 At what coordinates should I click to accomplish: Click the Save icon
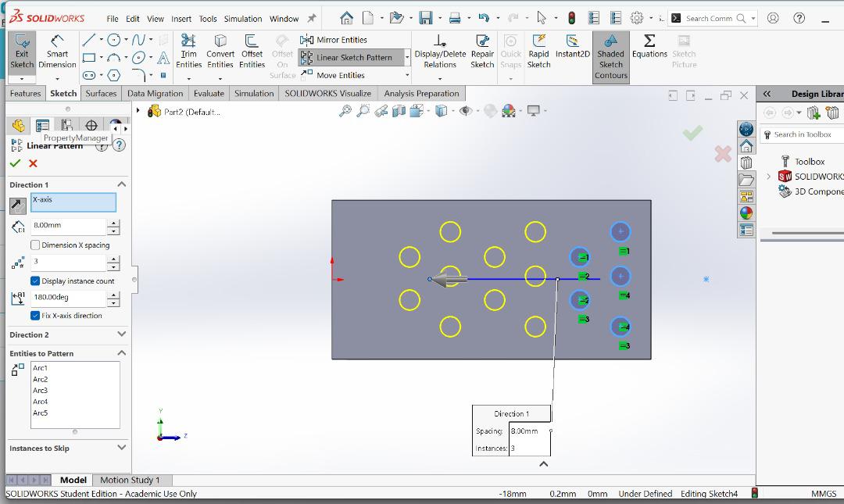pyautogui.click(x=426, y=18)
